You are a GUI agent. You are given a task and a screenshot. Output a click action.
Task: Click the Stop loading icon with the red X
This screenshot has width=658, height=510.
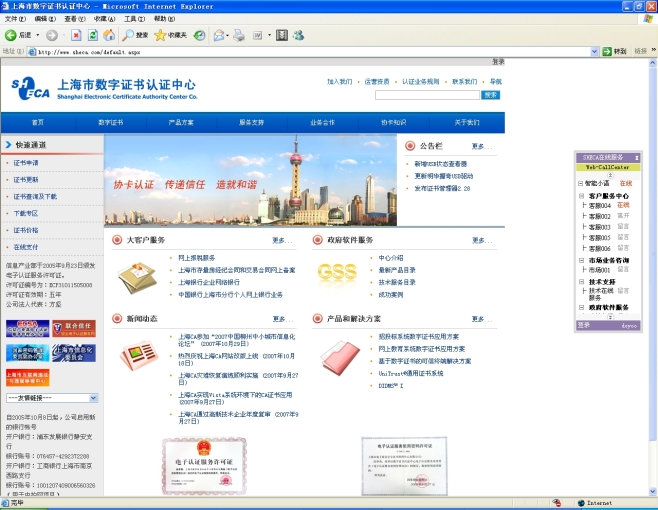76,35
